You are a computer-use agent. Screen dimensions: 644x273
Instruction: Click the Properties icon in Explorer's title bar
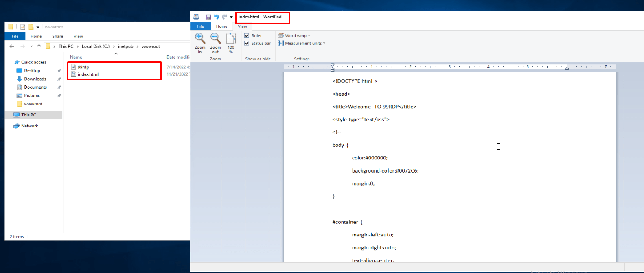23,27
